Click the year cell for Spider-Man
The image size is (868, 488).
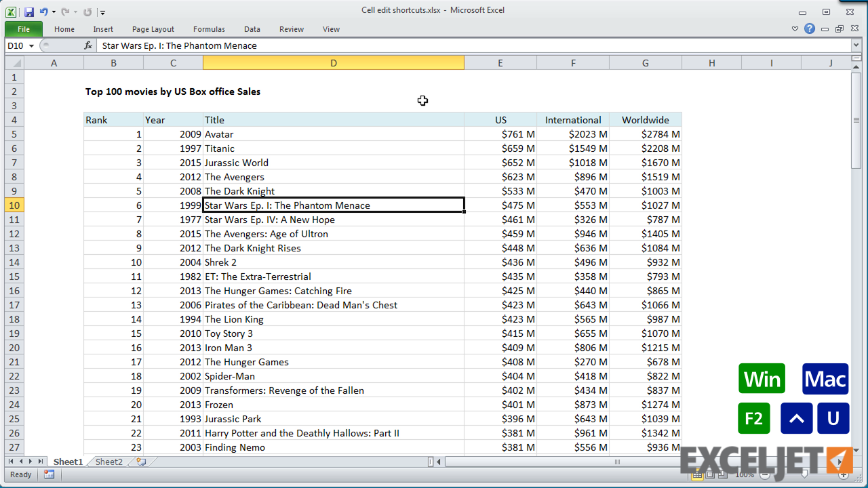(x=173, y=376)
